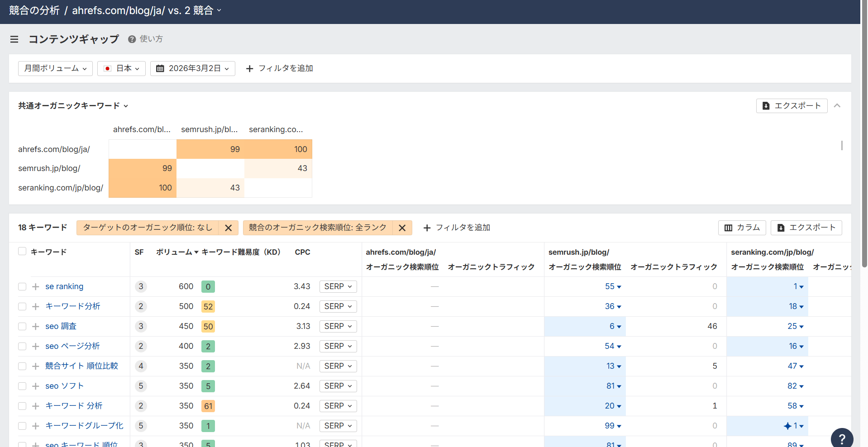Open the キーワードグループ化 keyword link

(84, 426)
